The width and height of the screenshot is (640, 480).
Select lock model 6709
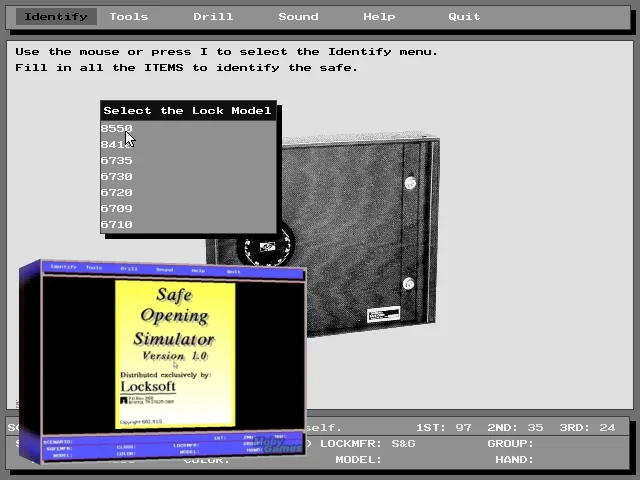[x=188, y=208]
